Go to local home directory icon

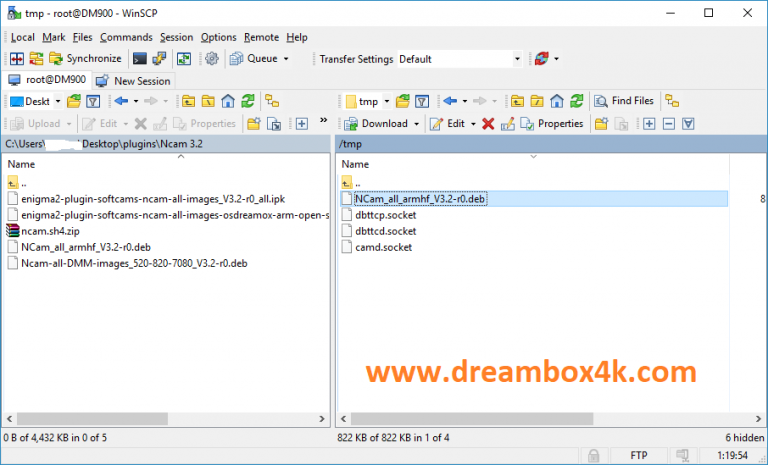[x=228, y=101]
